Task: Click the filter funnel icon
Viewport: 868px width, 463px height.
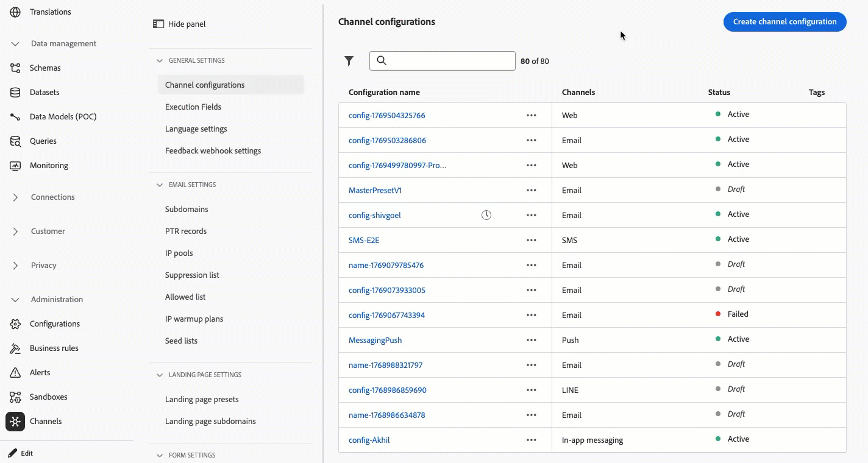Action: 349,61
